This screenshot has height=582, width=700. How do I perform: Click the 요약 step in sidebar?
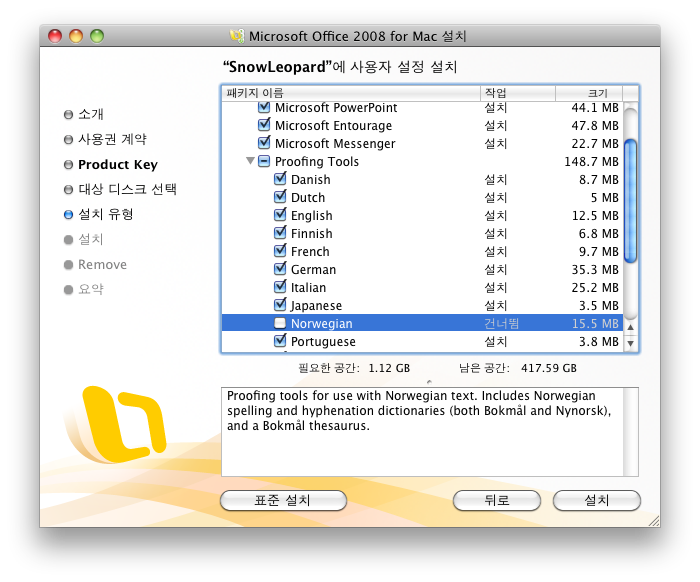91,289
